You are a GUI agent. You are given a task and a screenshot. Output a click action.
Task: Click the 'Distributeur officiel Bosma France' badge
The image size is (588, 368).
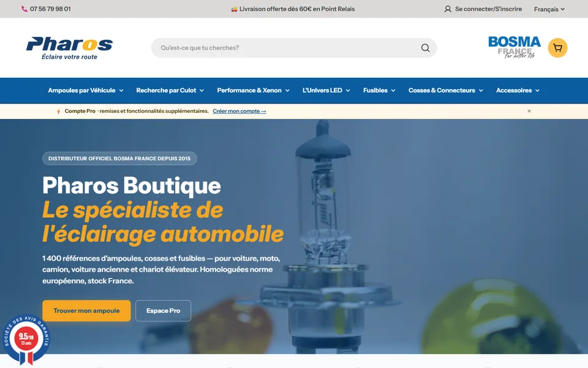pos(119,158)
